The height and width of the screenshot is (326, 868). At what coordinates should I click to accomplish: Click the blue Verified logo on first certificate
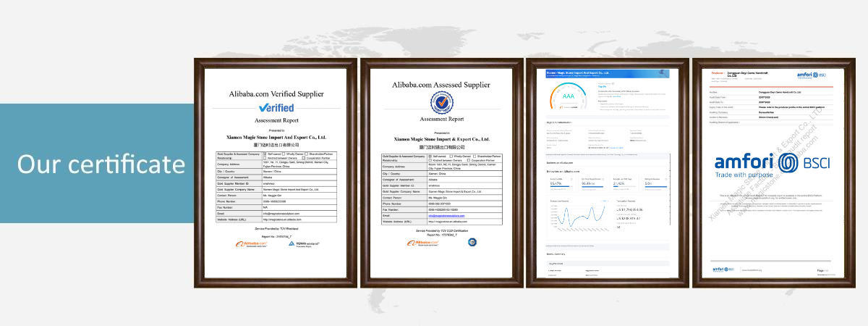[276, 107]
